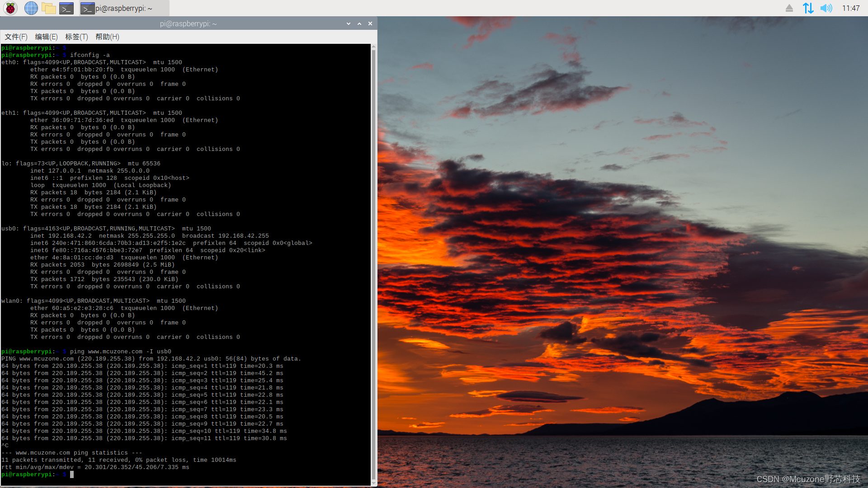
Task: Maximize the terminal window
Action: (359, 23)
